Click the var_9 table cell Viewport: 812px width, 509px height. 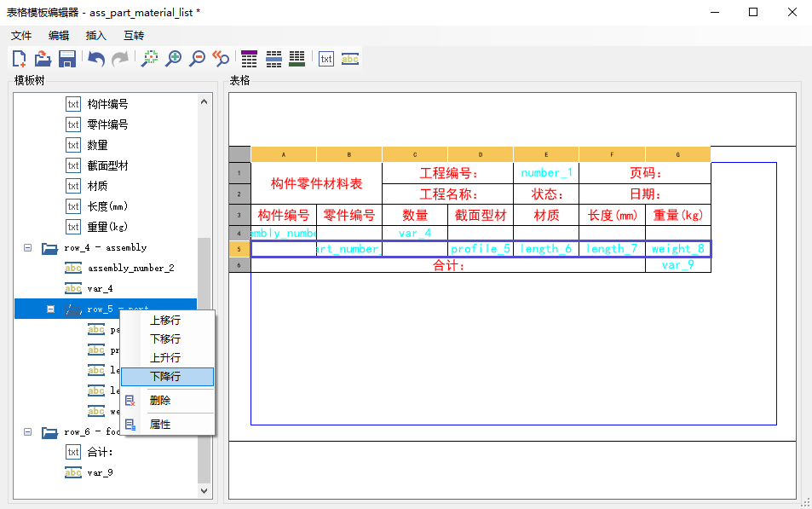pyautogui.click(x=678, y=265)
